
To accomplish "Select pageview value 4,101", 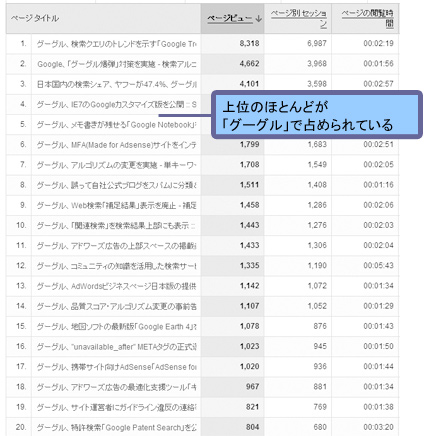I will [x=249, y=84].
